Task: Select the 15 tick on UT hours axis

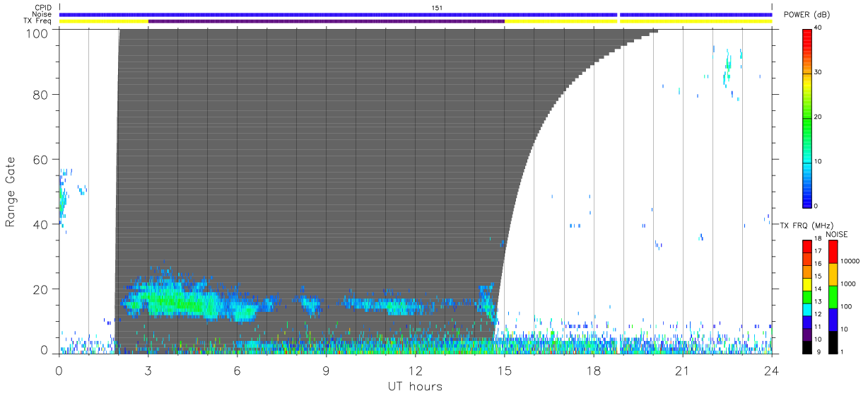Action: pos(505,371)
